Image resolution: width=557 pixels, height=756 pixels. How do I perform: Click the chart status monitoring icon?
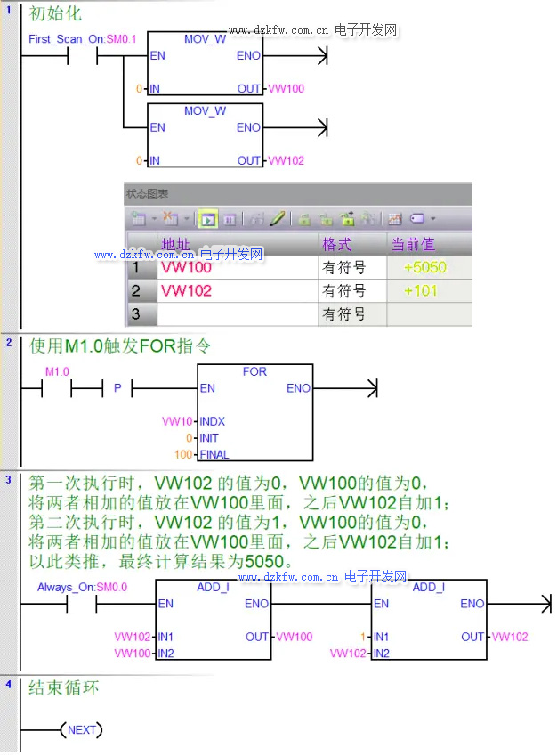[x=207, y=218]
